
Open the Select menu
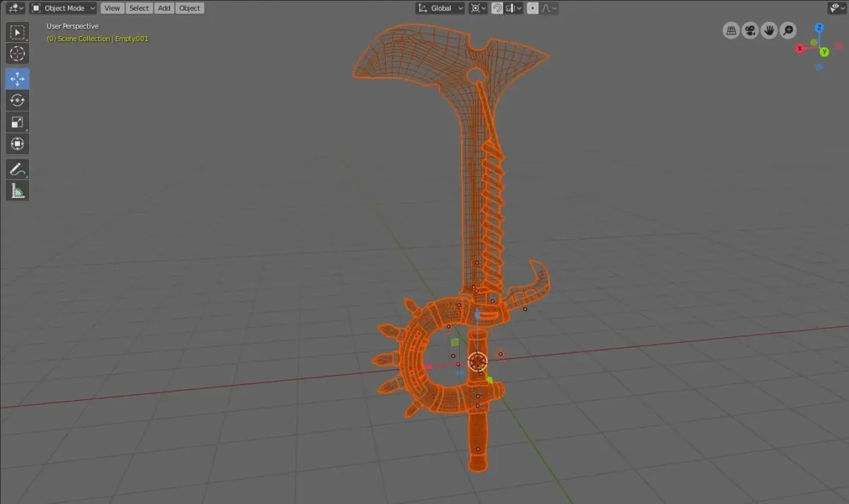(x=139, y=8)
